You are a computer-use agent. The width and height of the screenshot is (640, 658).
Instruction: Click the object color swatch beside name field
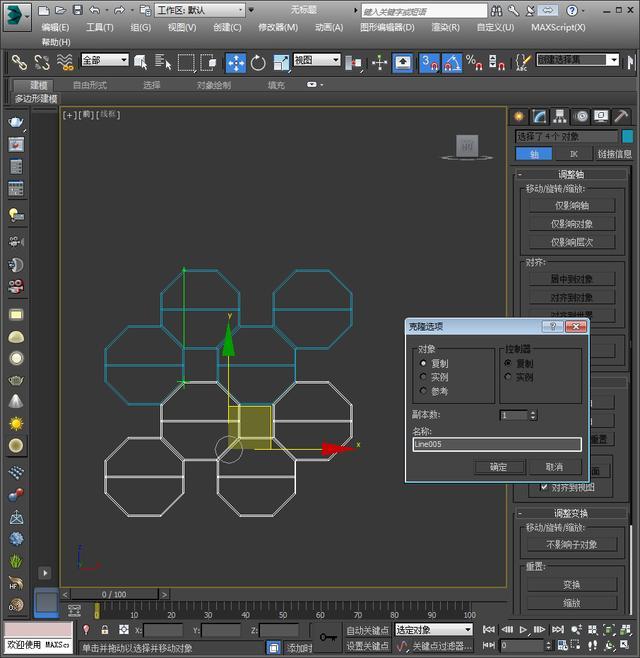pyautogui.click(x=627, y=136)
